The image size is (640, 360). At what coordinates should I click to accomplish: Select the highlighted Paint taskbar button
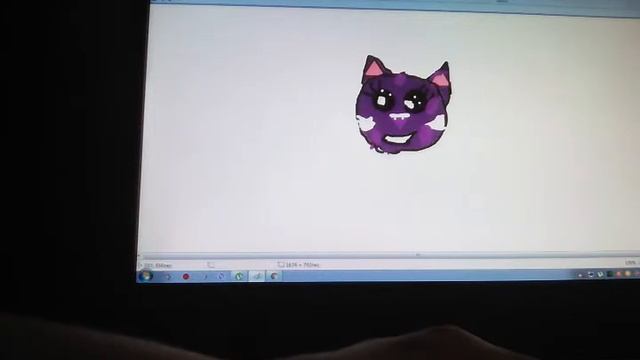[x=257, y=276]
